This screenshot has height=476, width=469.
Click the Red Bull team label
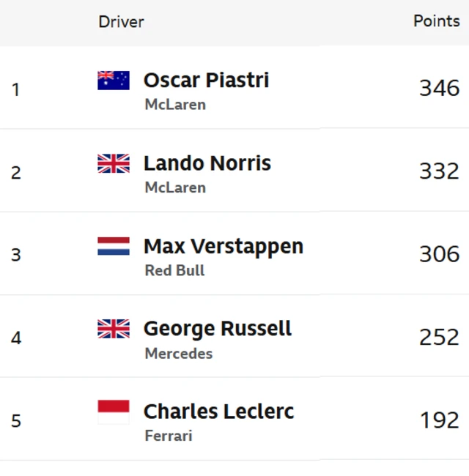click(174, 270)
